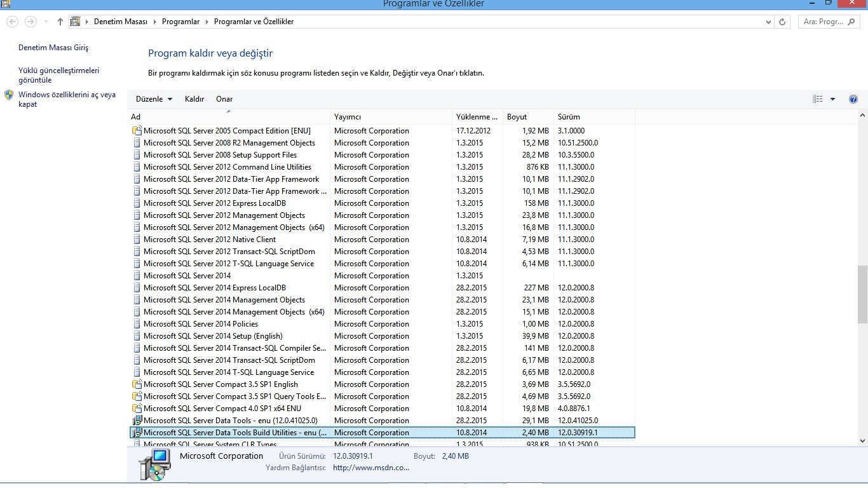This screenshot has height=488, width=868.
Task: Go up one folder level
Action: tap(60, 22)
